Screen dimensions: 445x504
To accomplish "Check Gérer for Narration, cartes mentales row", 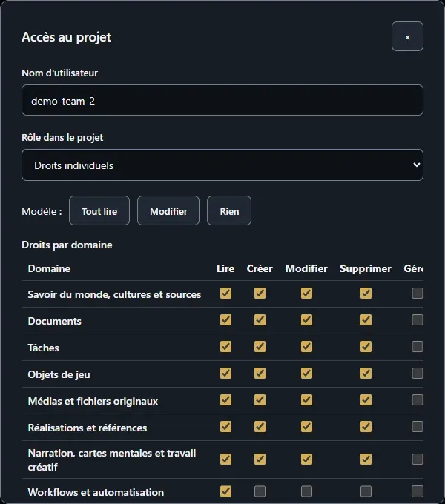I will 418,459.
